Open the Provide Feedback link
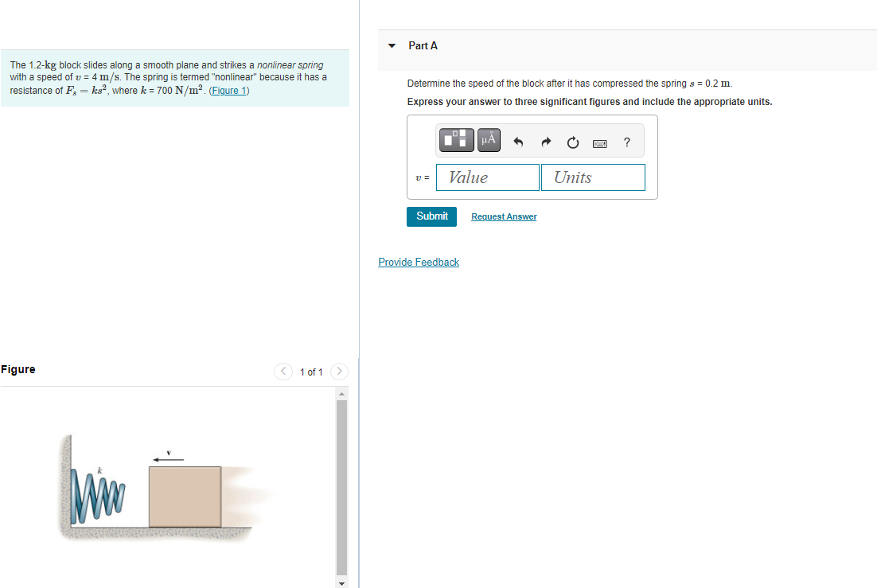This screenshot has height=588, width=877. [419, 261]
